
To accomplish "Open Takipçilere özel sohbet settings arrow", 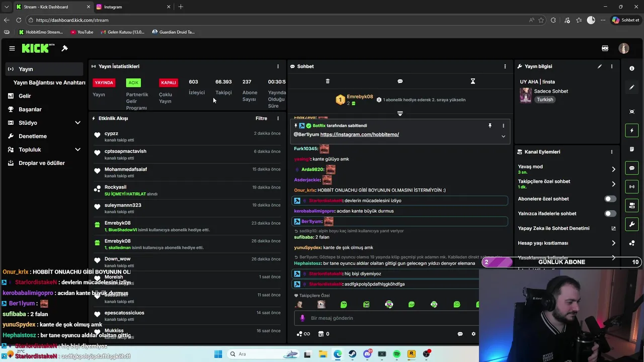I will 613,184.
